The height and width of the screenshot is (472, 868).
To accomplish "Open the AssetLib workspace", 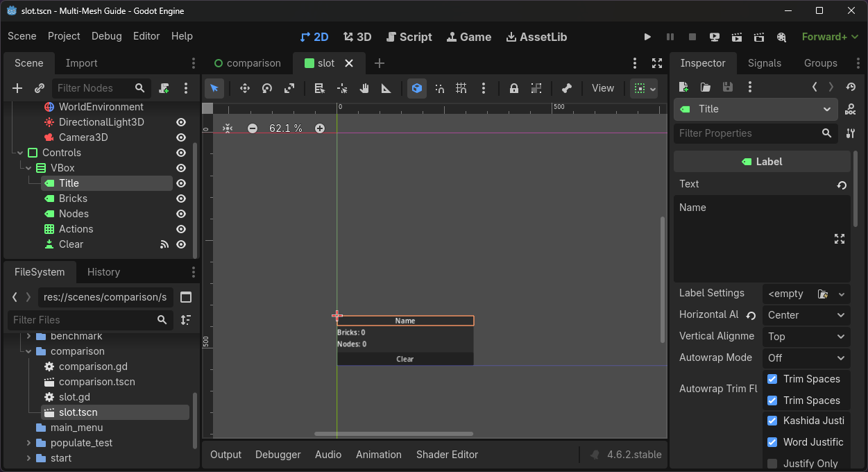I will click(x=536, y=37).
